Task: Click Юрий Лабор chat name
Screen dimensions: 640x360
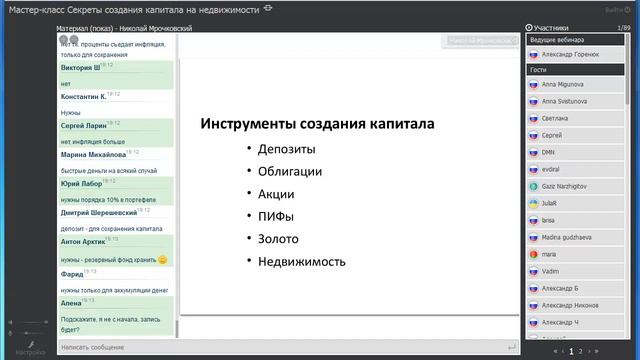Action: [x=81, y=184]
